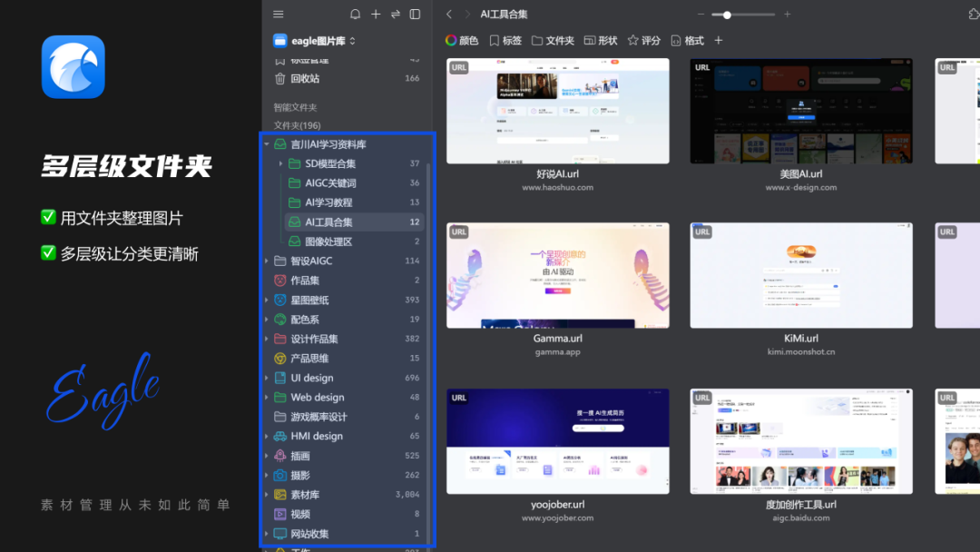Select the AI学习教程 folder
The image size is (980, 552).
(354, 202)
